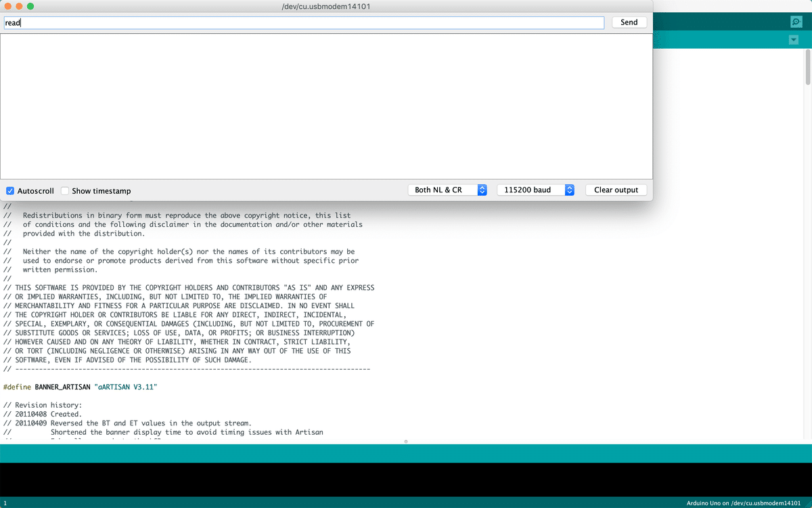Open the 115200 baud rate dropdown
This screenshot has width=812, height=508.
pyautogui.click(x=536, y=190)
